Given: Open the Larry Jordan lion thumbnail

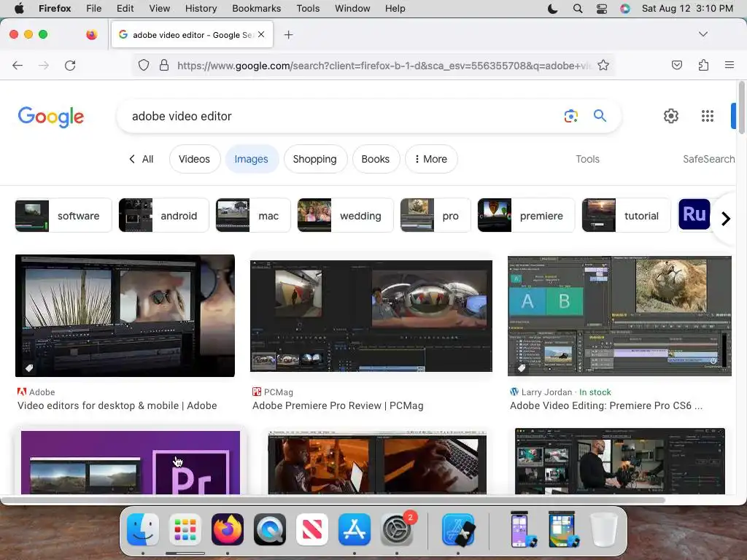Looking at the screenshot, I should click(619, 316).
